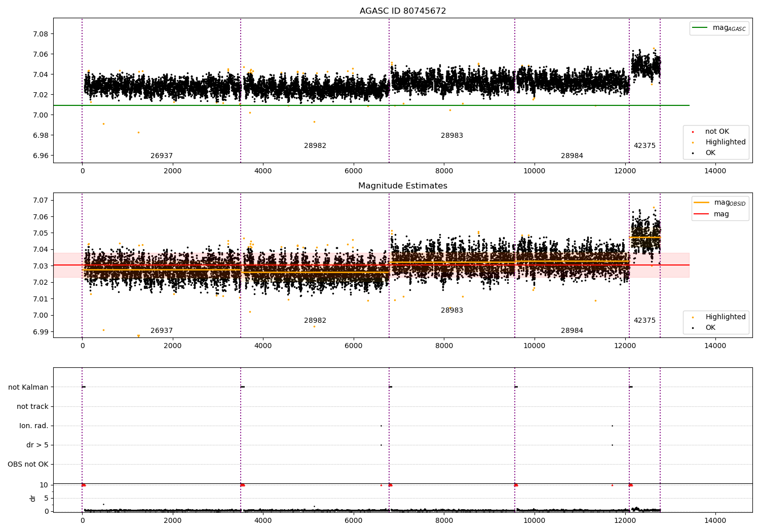
Task: Click obsid label 28982 in the top plot
Action: 315,146
